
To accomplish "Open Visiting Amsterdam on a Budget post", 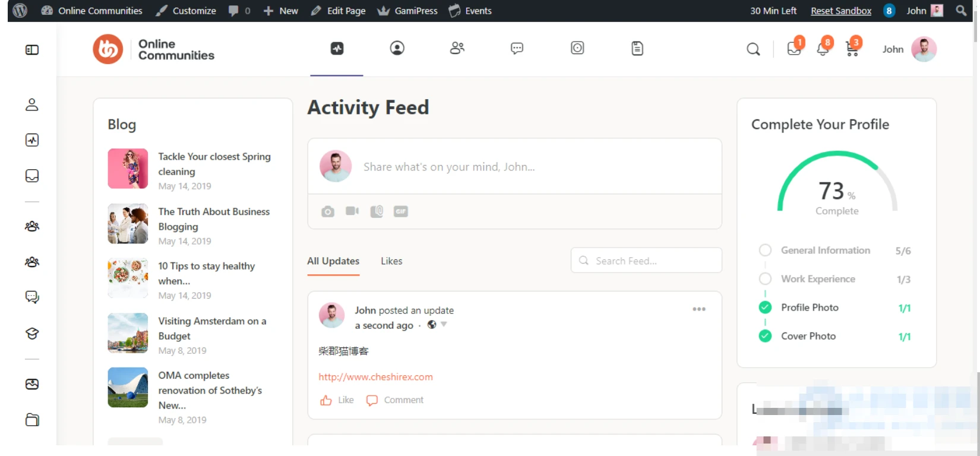I will 212,328.
